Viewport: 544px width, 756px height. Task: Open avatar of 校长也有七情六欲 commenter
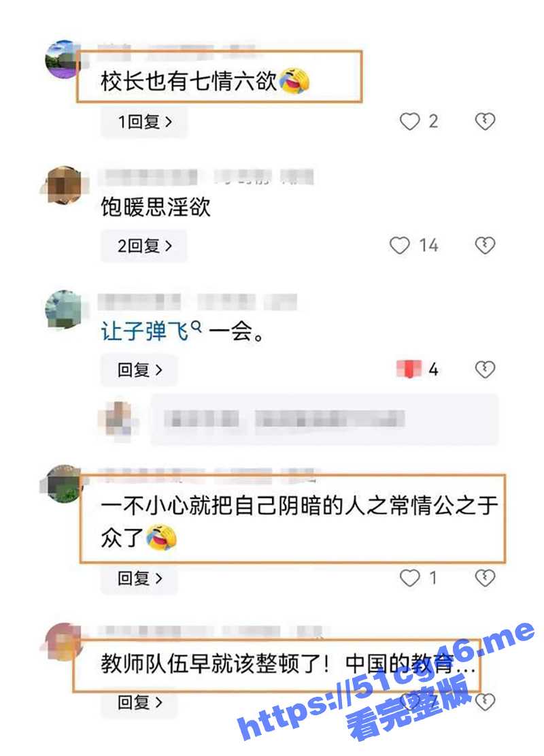pos(64,60)
